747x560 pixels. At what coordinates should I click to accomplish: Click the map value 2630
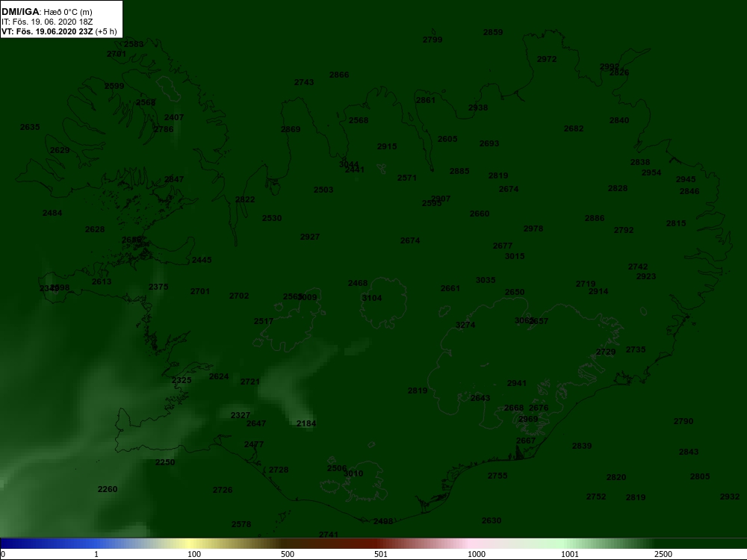click(492, 520)
